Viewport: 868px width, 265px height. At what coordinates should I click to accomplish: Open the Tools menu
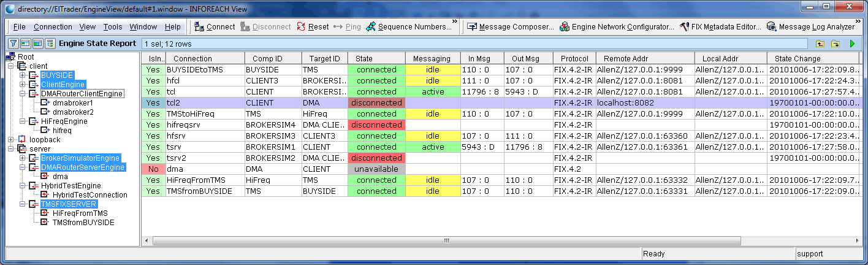click(113, 27)
